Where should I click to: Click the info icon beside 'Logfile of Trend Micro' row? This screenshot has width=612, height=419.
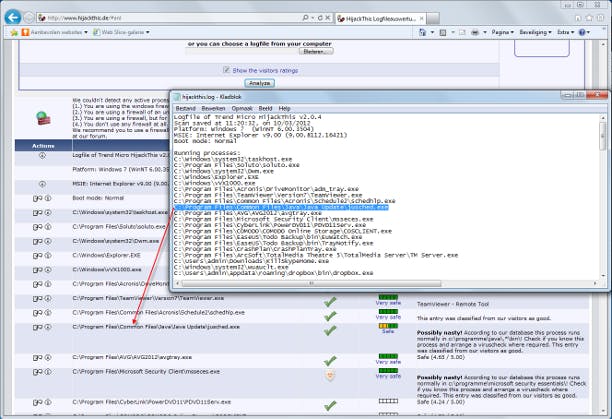click(42, 155)
